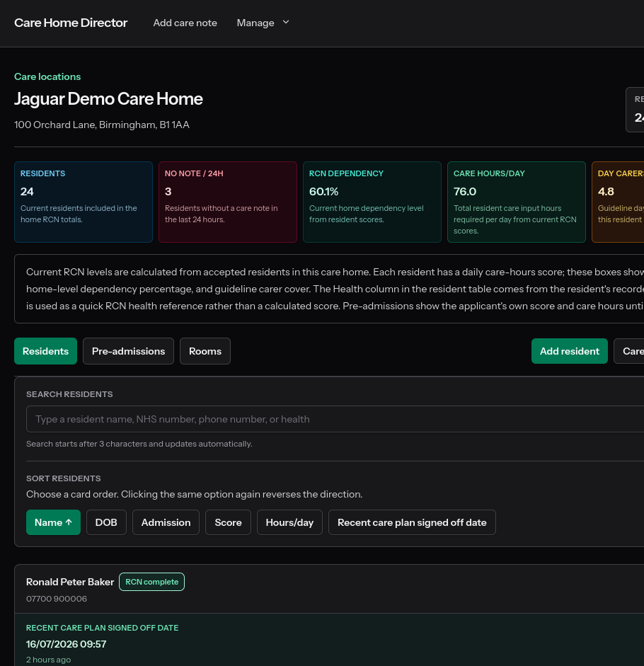The height and width of the screenshot is (666, 644).
Task: Click the Manage menu chevron icon
Action: [x=286, y=22]
